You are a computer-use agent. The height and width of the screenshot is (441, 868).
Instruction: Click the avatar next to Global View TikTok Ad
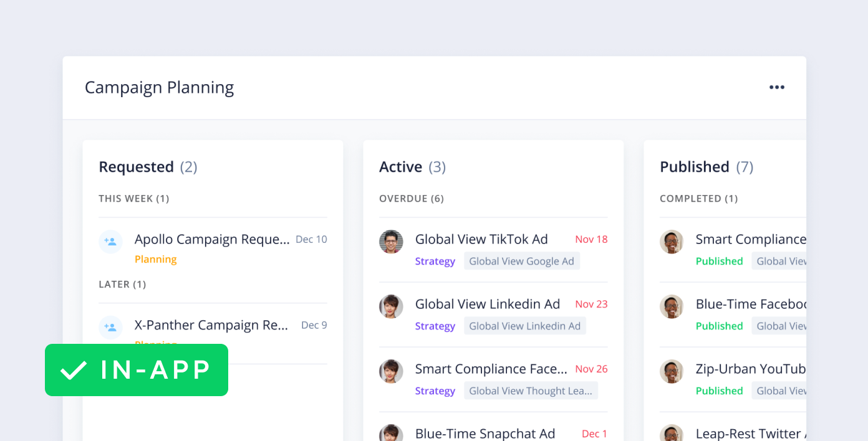click(x=391, y=242)
